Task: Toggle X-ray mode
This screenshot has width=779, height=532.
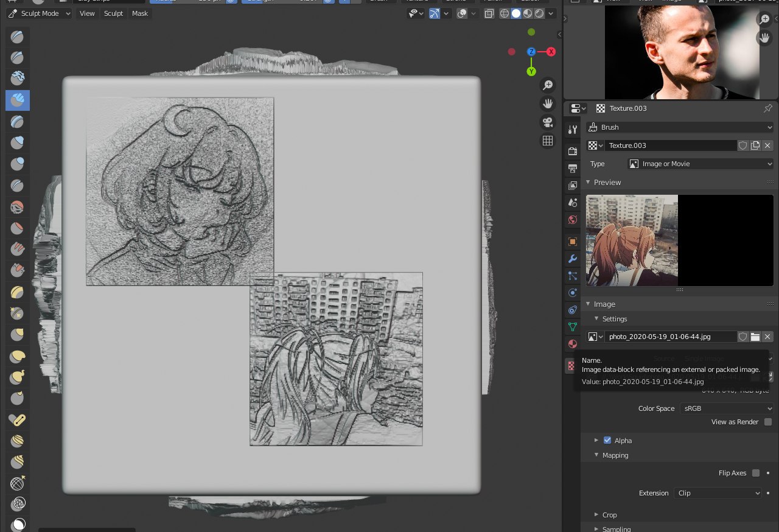Action: coord(489,13)
